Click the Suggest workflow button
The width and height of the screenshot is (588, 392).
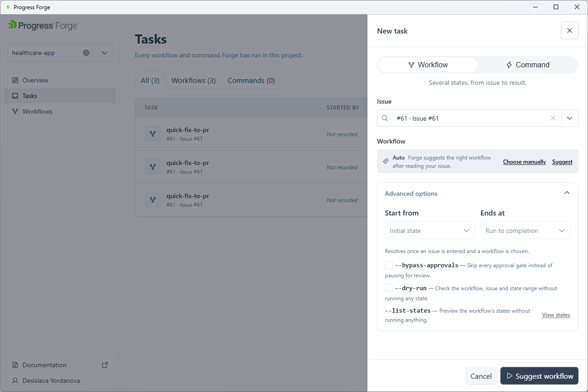tap(539, 376)
